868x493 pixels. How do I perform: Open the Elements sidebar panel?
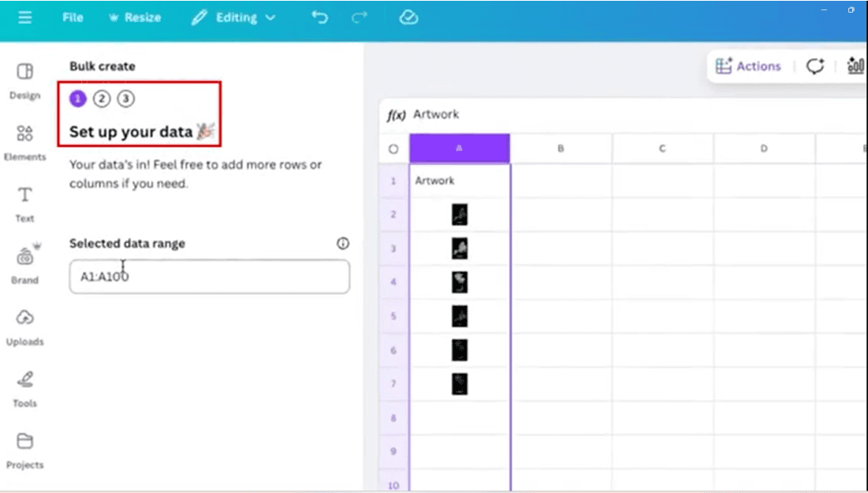tap(24, 142)
